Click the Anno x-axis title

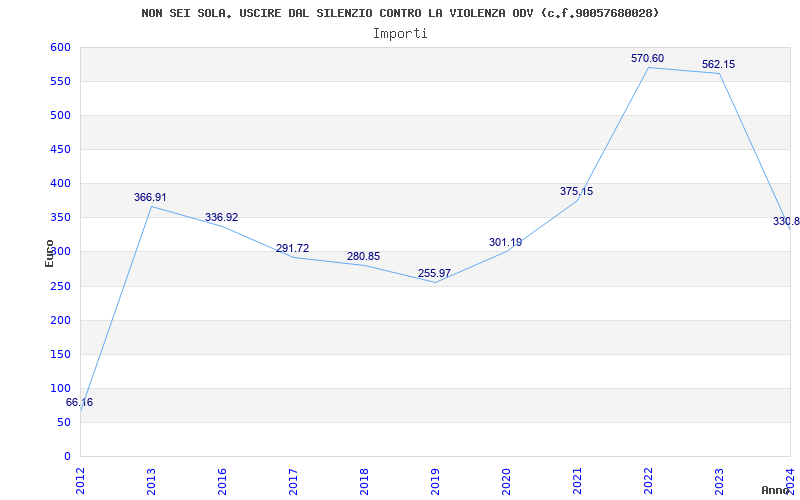[776, 490]
